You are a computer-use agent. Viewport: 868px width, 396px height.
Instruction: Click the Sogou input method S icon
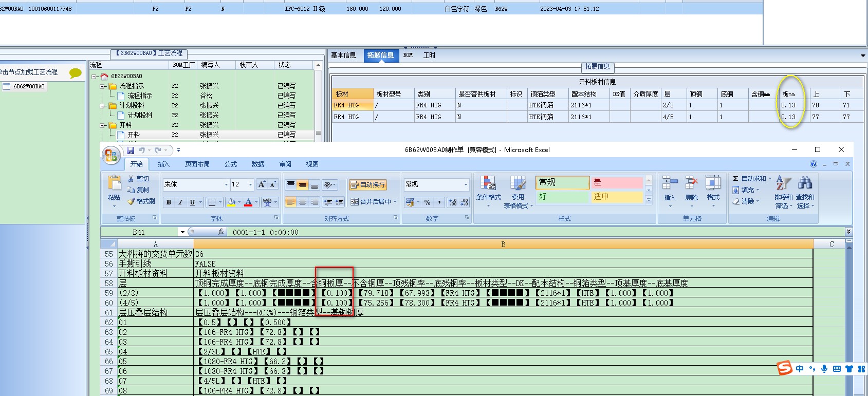(x=784, y=368)
